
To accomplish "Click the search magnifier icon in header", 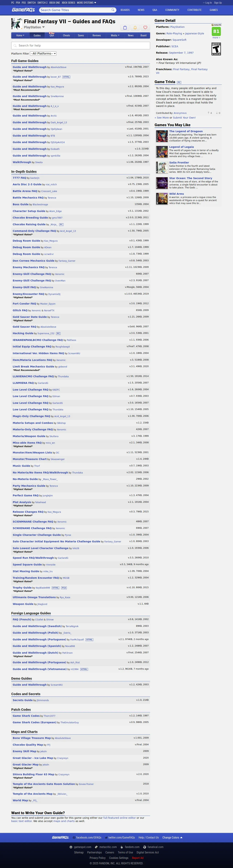I will [113, 10].
